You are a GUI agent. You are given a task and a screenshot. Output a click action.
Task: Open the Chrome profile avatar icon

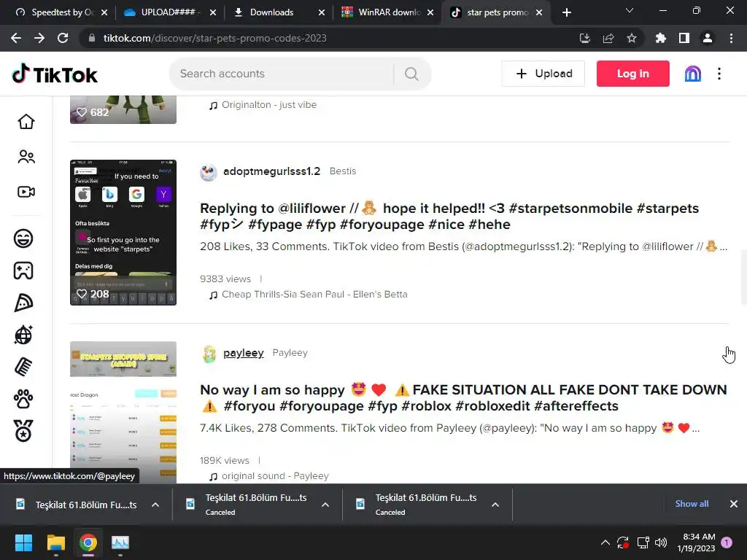pos(708,38)
